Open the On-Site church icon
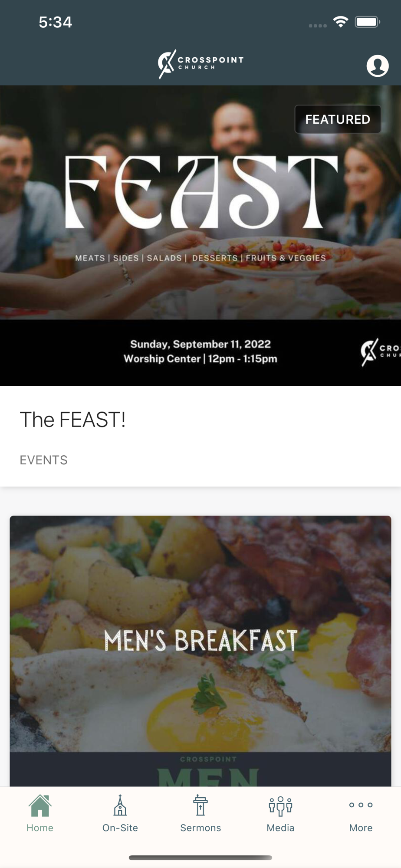The image size is (401, 868). pos(120,806)
